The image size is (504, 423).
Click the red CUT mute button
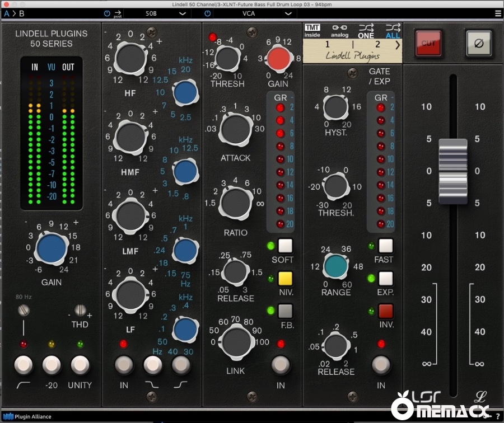[x=429, y=43]
